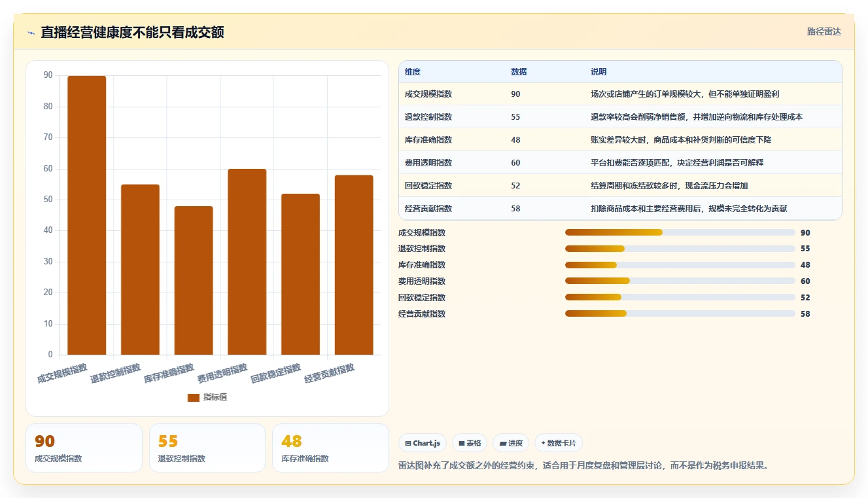Image resolution: width=868 pixels, height=498 pixels.
Task: Click the 回款稳定指数 bar in chart
Action: point(301,274)
